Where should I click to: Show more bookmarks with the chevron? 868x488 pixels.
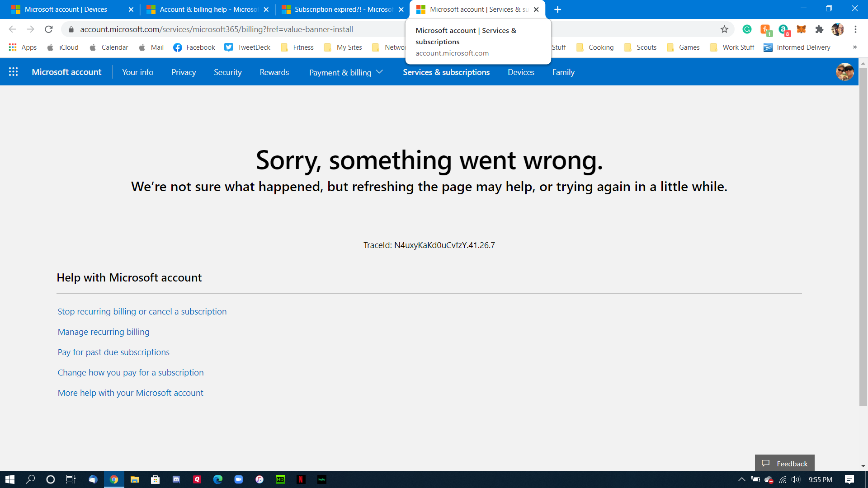[854, 47]
